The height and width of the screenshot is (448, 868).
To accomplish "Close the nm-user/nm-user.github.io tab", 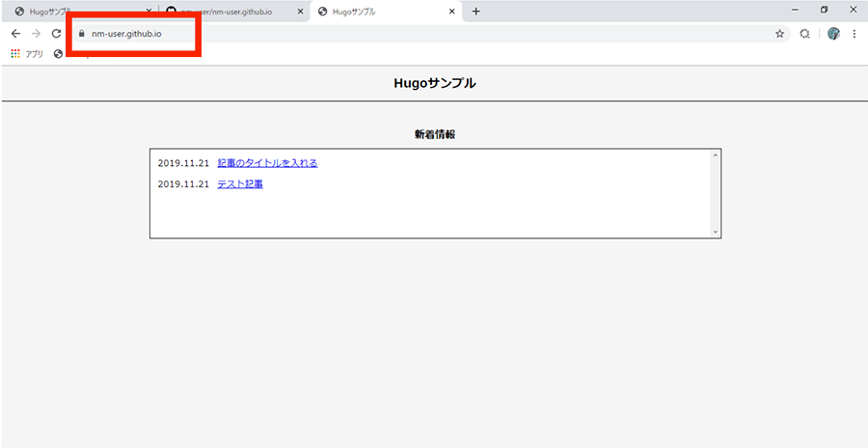I will 301,11.
